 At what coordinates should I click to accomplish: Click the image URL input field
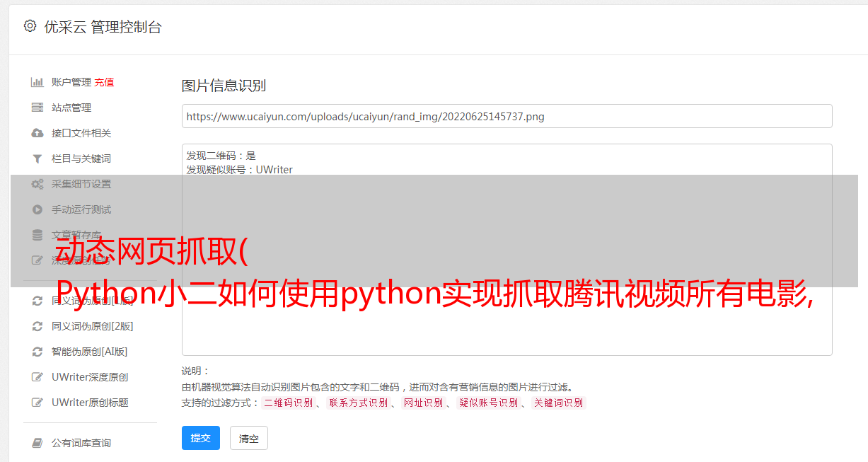(x=507, y=116)
